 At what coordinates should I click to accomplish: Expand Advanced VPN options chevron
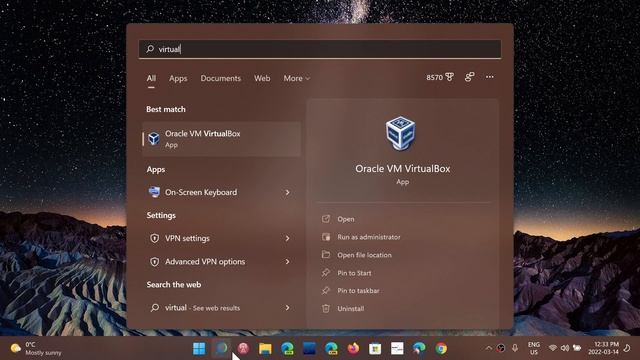(287, 262)
